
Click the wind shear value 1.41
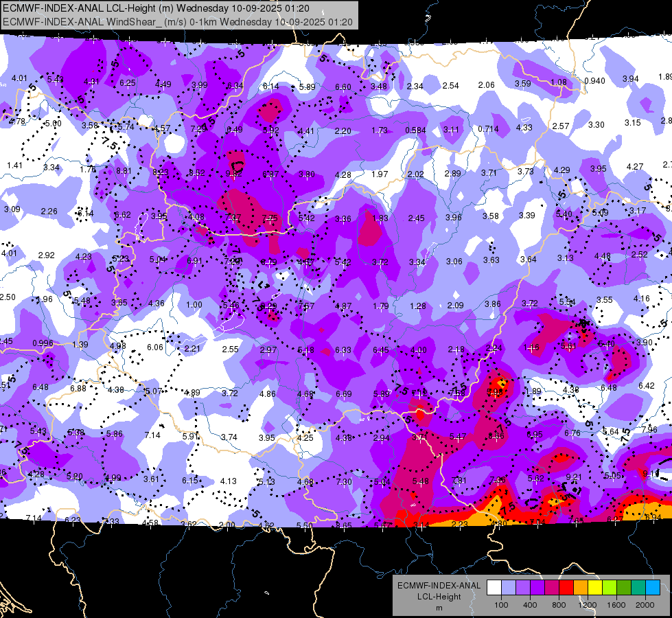[14, 165]
